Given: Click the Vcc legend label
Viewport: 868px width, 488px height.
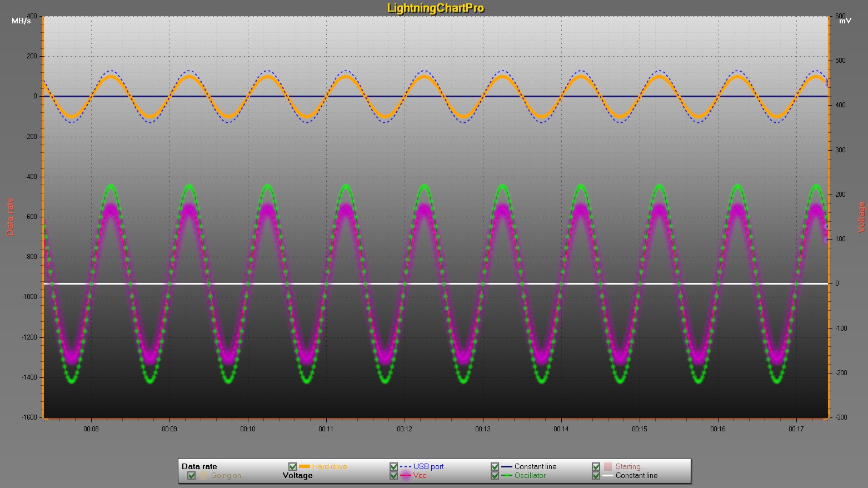Looking at the screenshot, I should tap(420, 475).
